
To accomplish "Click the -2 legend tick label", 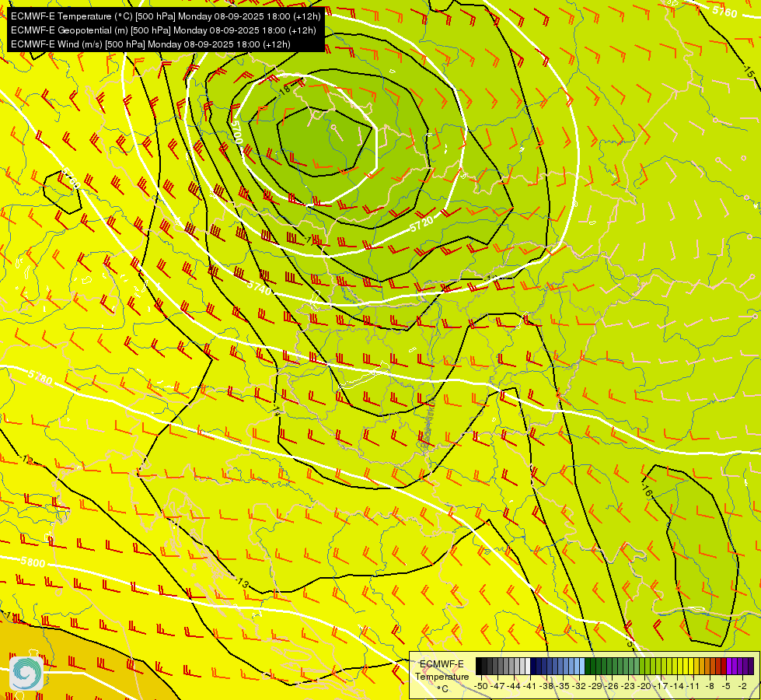I will (742, 685).
